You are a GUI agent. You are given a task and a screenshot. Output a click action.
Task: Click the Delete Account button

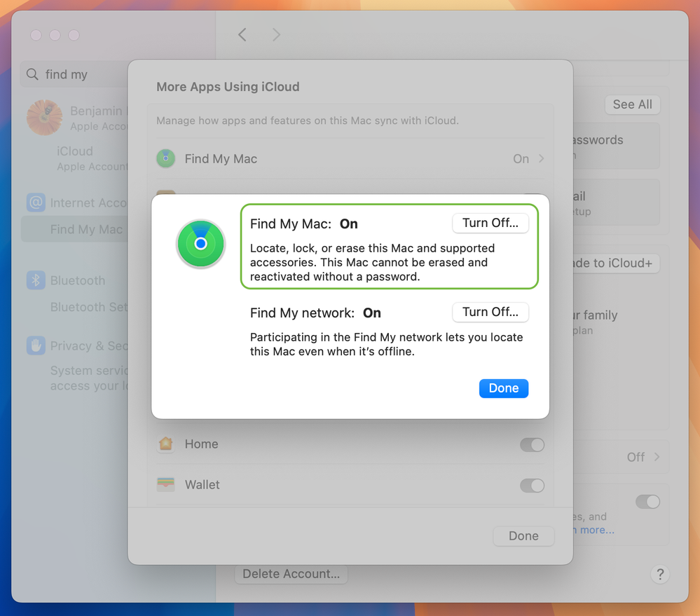pyautogui.click(x=291, y=573)
